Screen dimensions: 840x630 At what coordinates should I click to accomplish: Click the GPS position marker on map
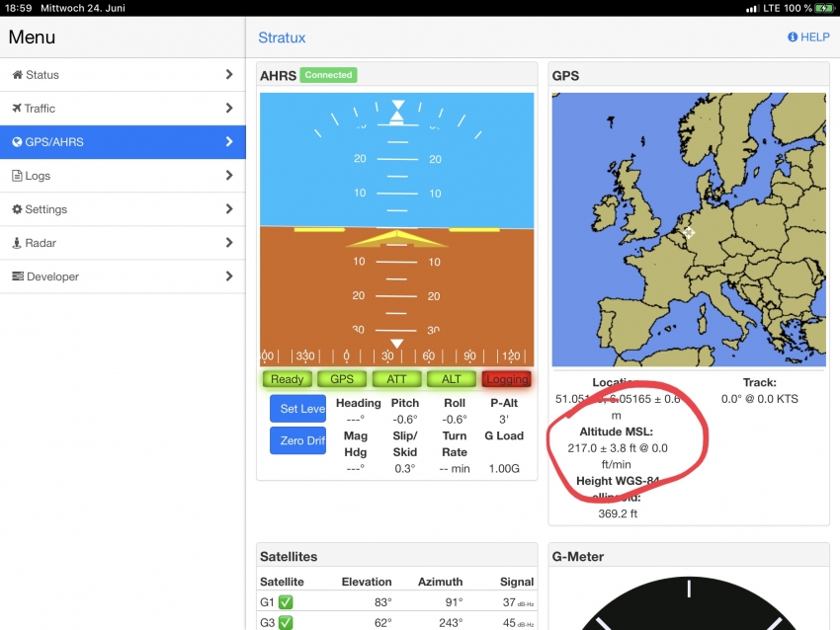(x=689, y=232)
